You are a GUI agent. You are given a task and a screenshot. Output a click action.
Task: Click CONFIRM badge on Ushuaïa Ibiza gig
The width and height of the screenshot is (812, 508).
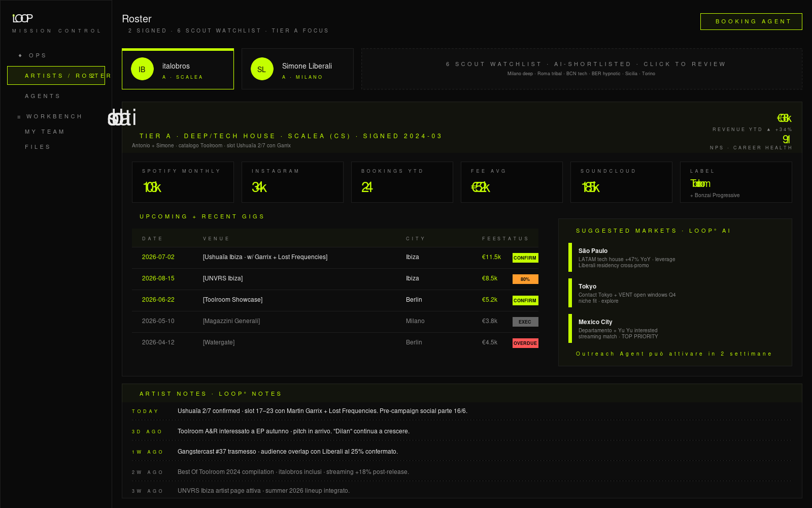pos(525,258)
